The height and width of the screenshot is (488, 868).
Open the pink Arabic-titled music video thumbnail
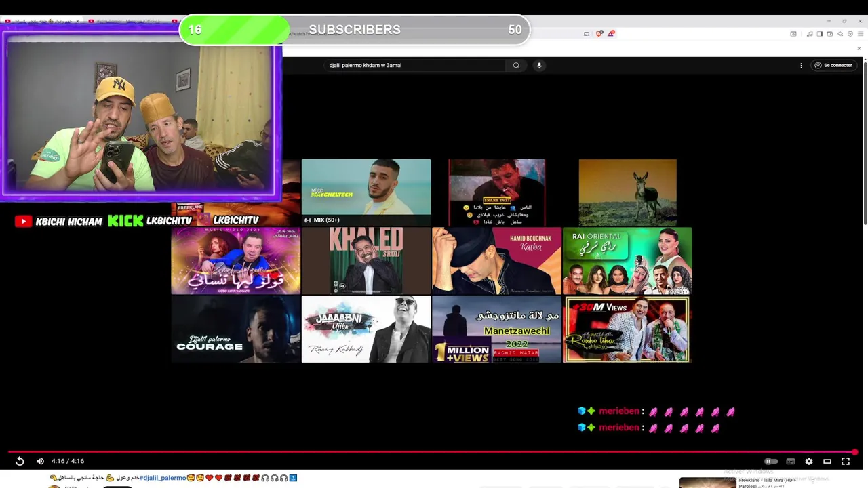click(x=235, y=261)
